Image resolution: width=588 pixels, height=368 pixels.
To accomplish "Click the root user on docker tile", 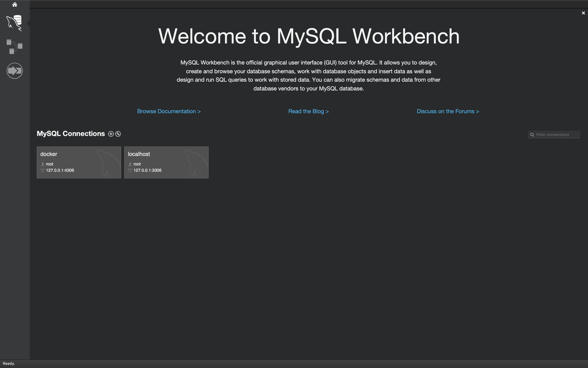I will pyautogui.click(x=50, y=164).
